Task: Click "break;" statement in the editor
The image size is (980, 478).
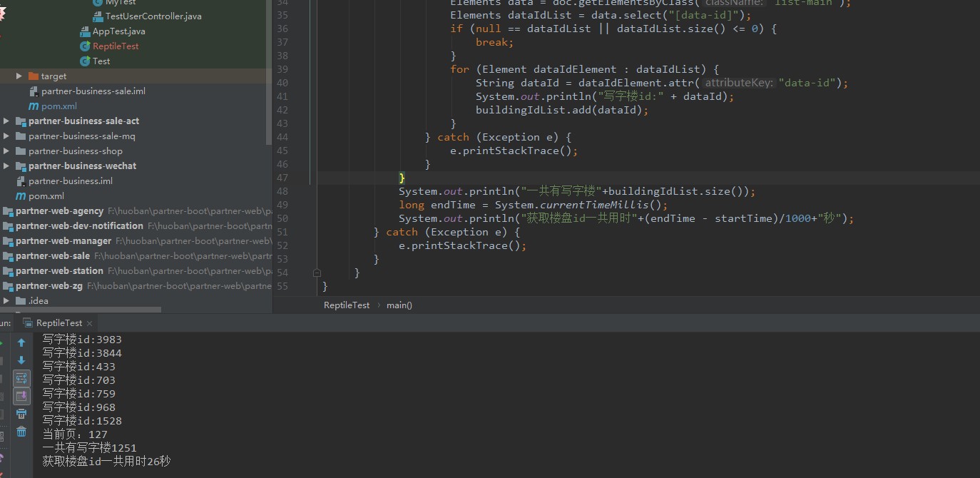Action: point(495,42)
